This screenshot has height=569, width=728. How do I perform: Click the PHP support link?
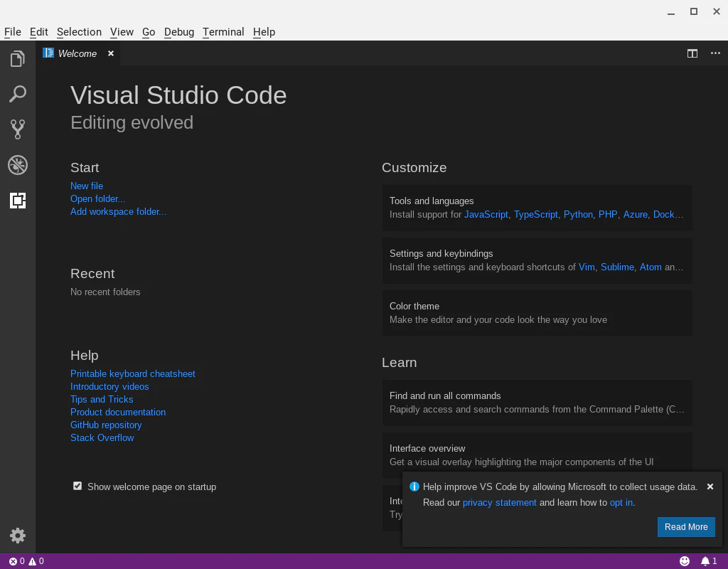(608, 214)
